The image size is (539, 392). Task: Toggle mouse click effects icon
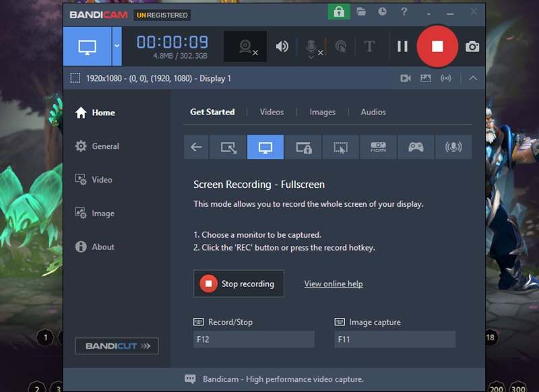pyautogui.click(x=341, y=46)
